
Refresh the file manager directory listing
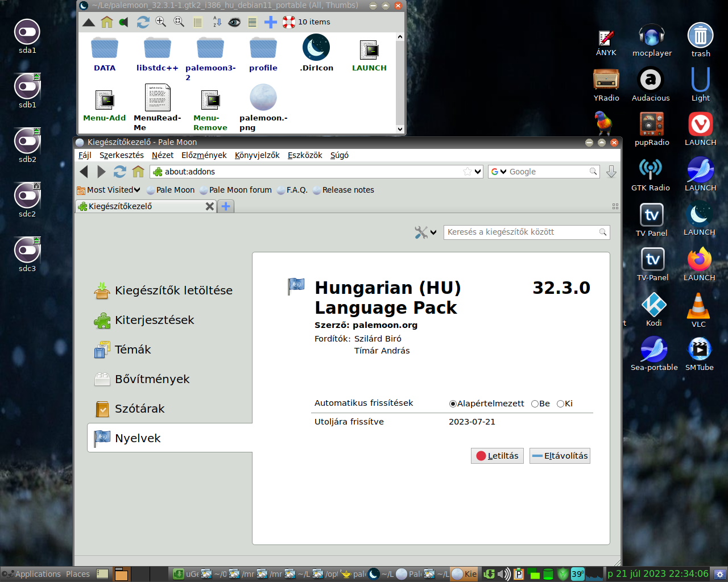[143, 22]
